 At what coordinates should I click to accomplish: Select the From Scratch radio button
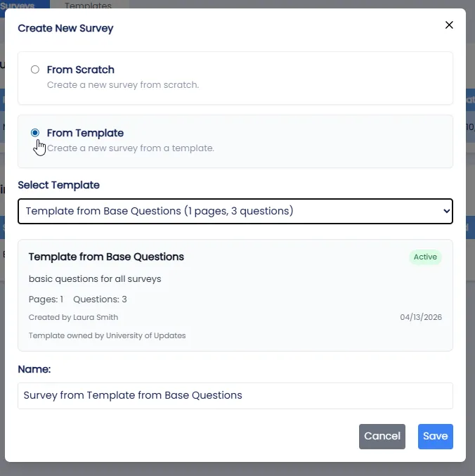[x=35, y=70]
